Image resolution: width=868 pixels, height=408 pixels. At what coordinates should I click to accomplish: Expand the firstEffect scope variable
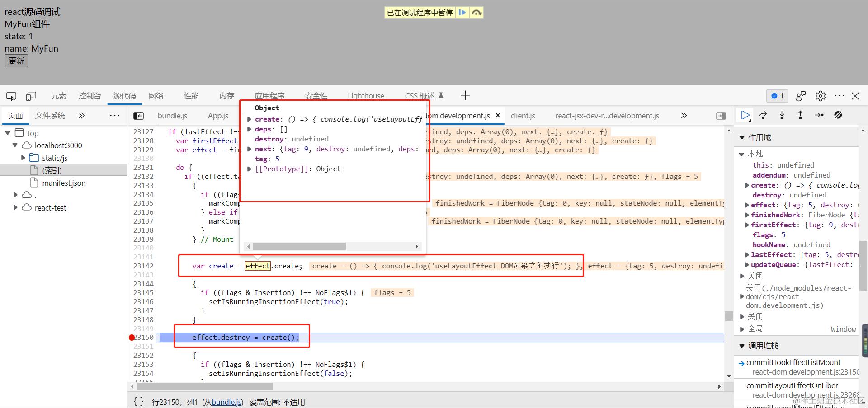(747, 225)
